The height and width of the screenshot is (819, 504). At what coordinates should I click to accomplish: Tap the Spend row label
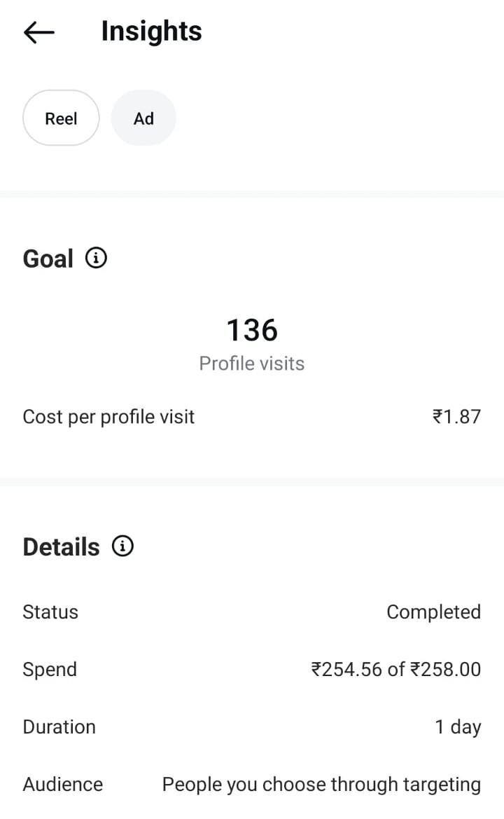pyautogui.click(x=50, y=669)
